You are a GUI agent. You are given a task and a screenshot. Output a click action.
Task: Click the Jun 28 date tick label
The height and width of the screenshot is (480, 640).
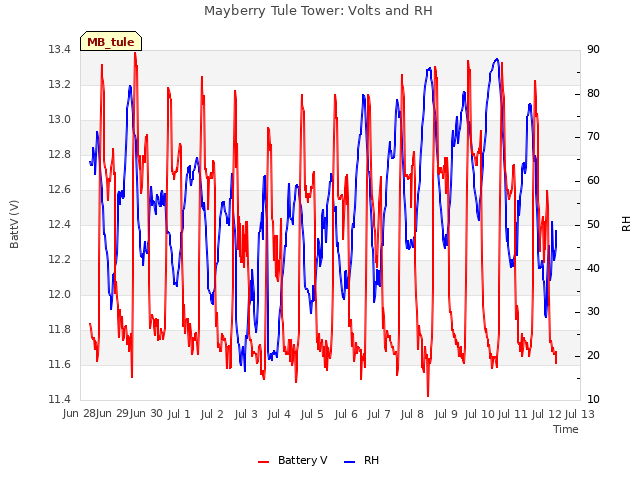[x=79, y=414]
